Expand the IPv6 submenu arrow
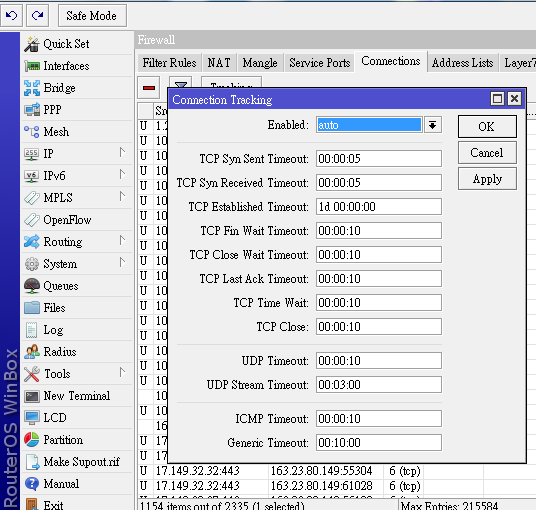Viewport: 536px width, 510px height. 122,174
